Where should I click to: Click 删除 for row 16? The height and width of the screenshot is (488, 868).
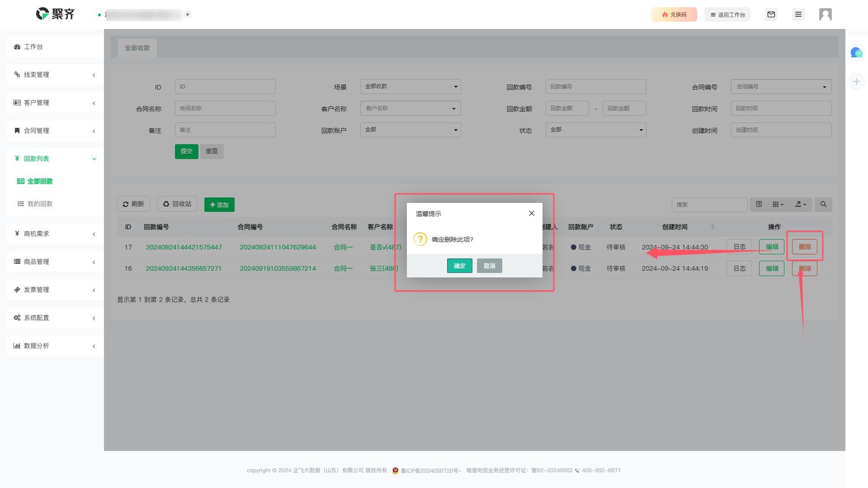coord(805,268)
